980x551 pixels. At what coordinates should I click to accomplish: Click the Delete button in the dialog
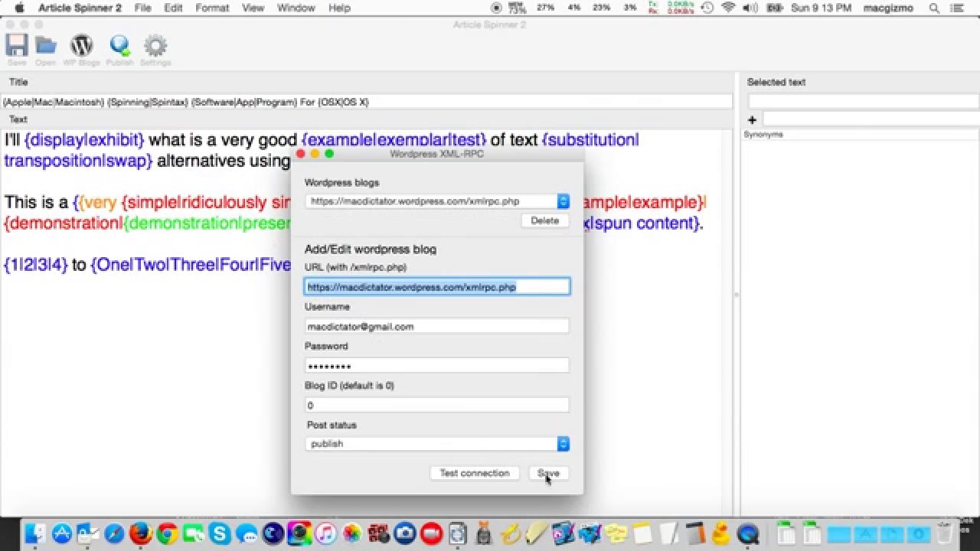click(x=545, y=220)
